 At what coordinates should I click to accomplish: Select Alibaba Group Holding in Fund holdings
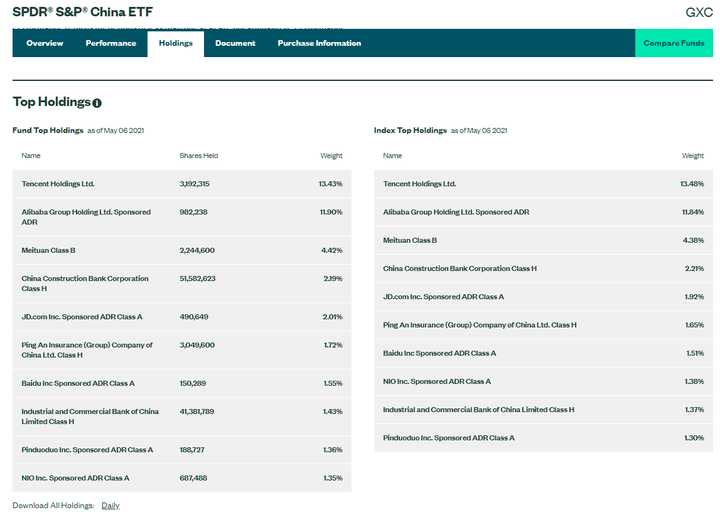86,217
